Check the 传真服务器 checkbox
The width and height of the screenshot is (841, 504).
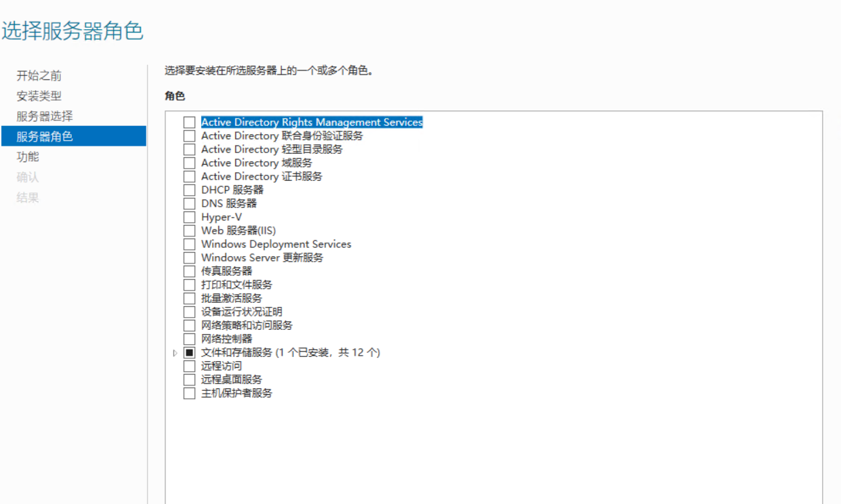coord(189,272)
